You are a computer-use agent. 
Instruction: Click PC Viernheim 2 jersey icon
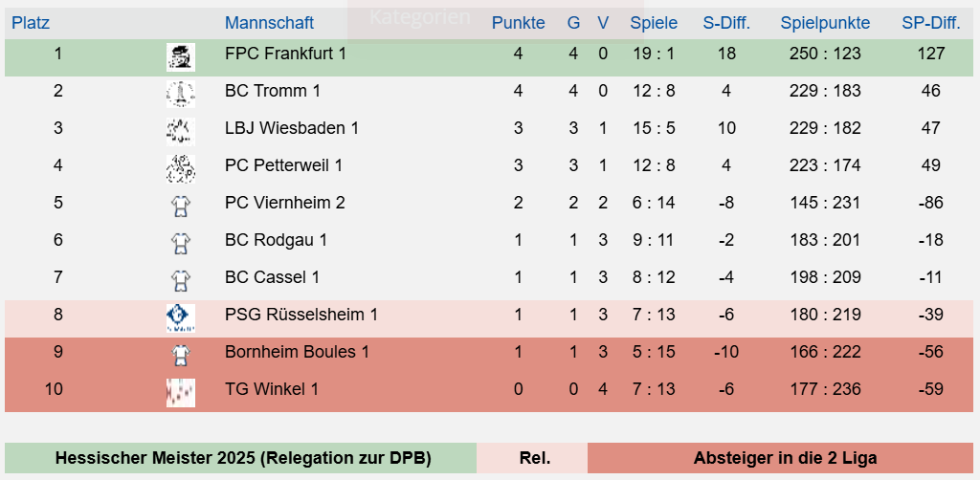point(181,206)
